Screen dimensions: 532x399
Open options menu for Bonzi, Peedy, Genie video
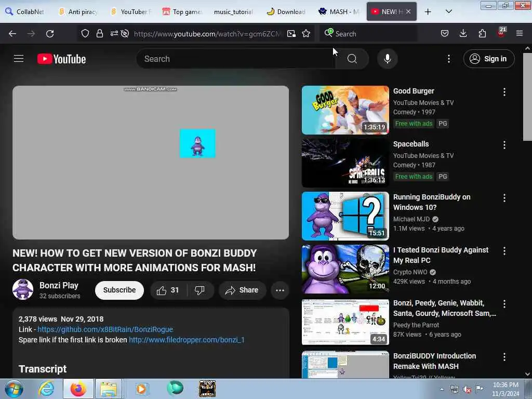(x=504, y=303)
